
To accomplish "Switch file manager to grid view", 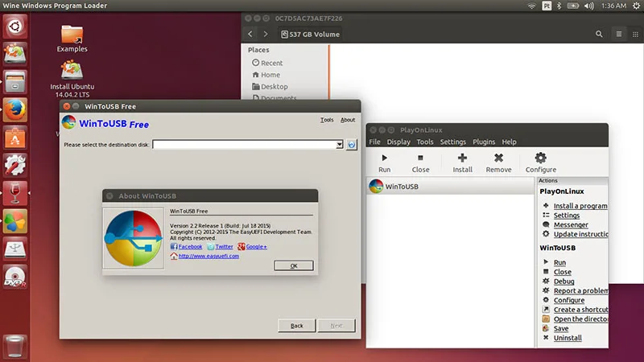I will tap(635, 35).
